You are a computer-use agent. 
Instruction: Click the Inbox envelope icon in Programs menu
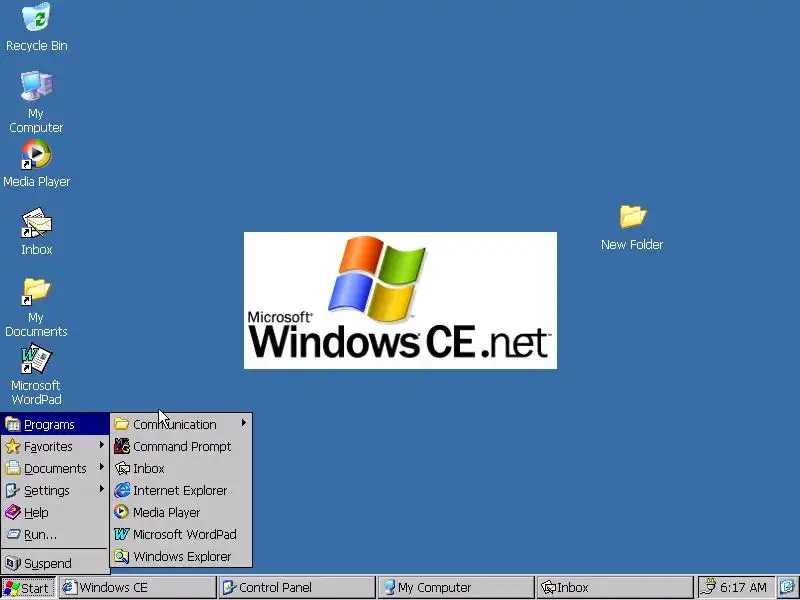click(x=122, y=468)
